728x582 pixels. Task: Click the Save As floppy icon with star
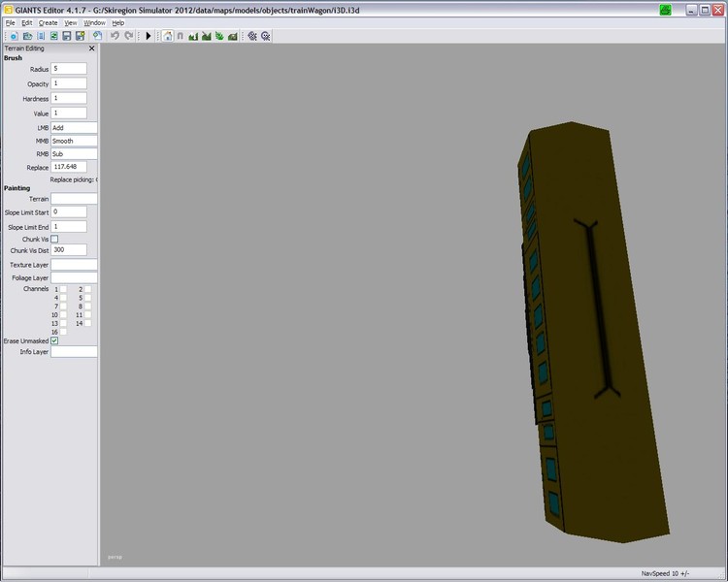[80, 36]
